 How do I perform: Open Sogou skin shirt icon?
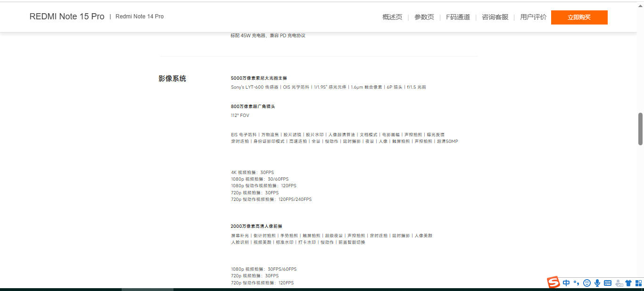[628, 283]
